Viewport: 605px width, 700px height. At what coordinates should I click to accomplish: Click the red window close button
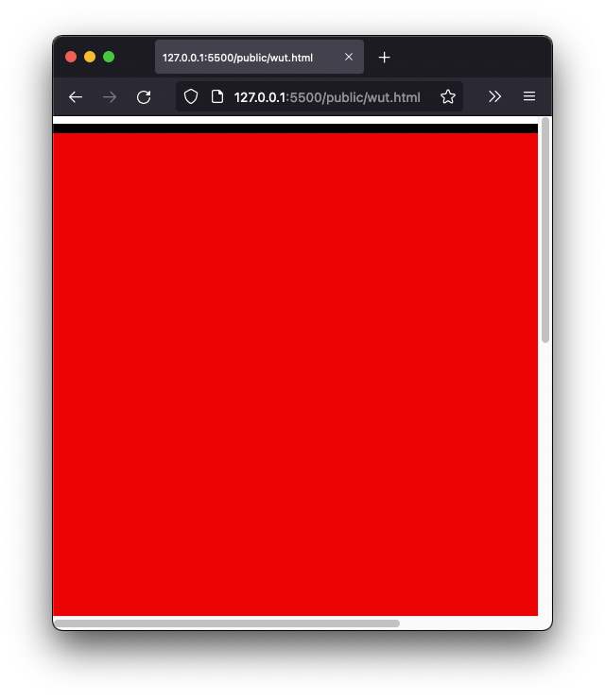click(x=71, y=57)
